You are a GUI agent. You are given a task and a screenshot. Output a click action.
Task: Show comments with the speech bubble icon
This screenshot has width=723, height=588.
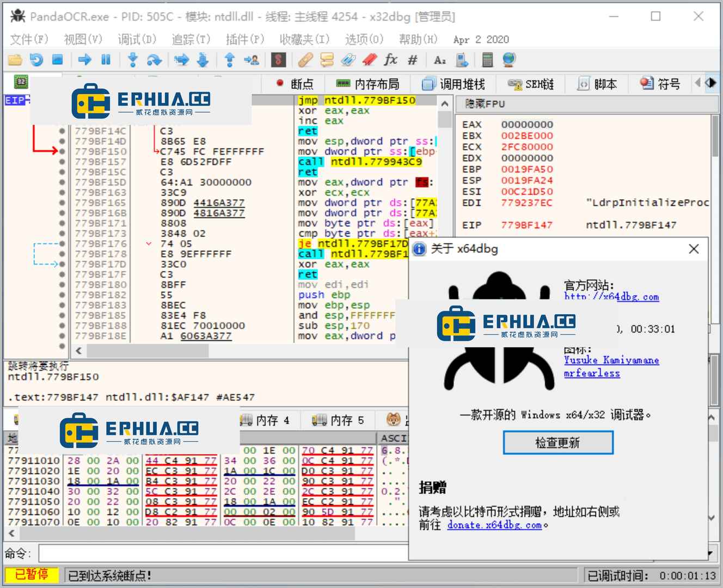coord(327,60)
